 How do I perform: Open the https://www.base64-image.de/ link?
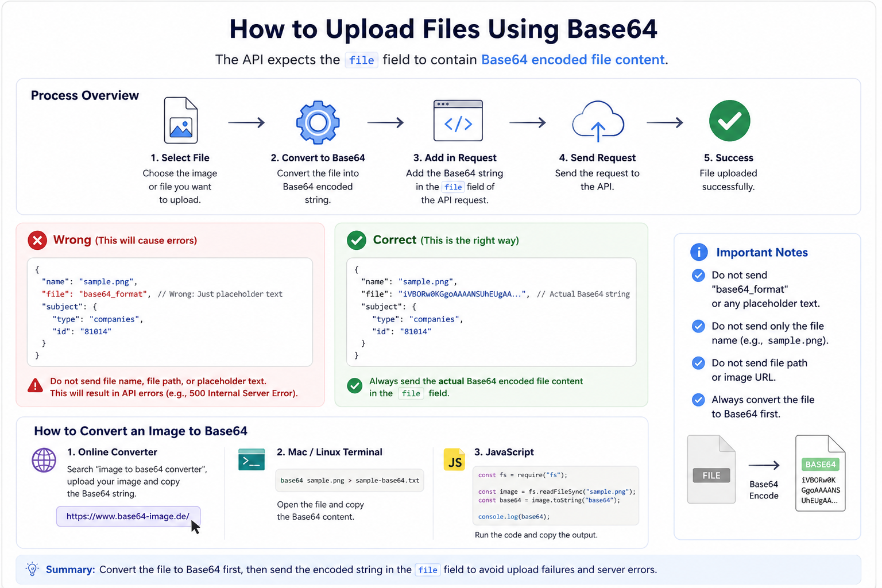(x=128, y=516)
